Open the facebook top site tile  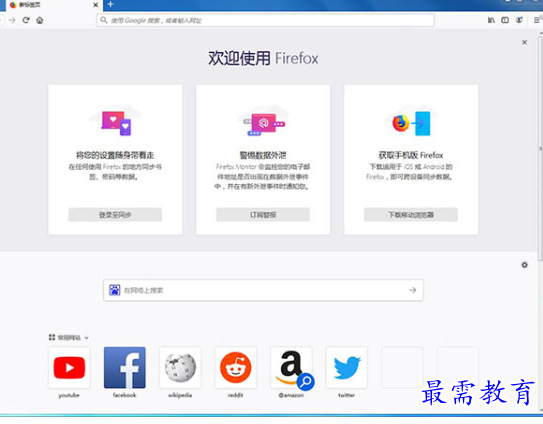[125, 368]
